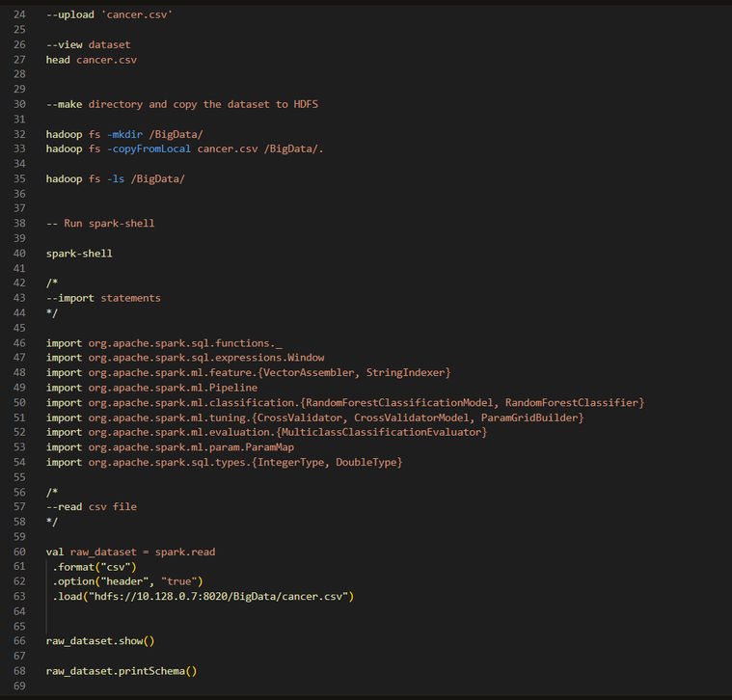732x700 pixels.
Task: Click the 'raw_dataset.show()' line
Action: pyautogui.click(x=100, y=641)
